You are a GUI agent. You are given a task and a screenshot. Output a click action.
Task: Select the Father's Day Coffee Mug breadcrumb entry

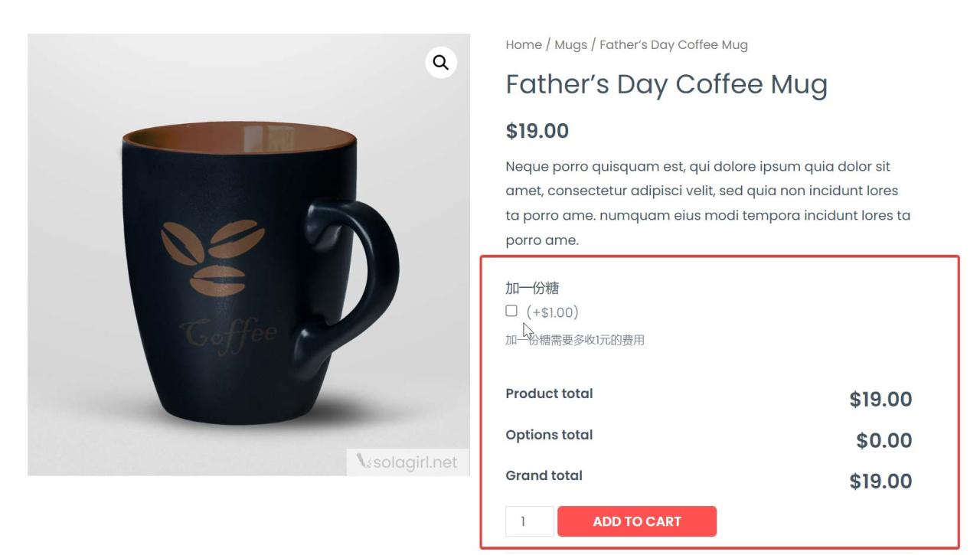click(674, 44)
